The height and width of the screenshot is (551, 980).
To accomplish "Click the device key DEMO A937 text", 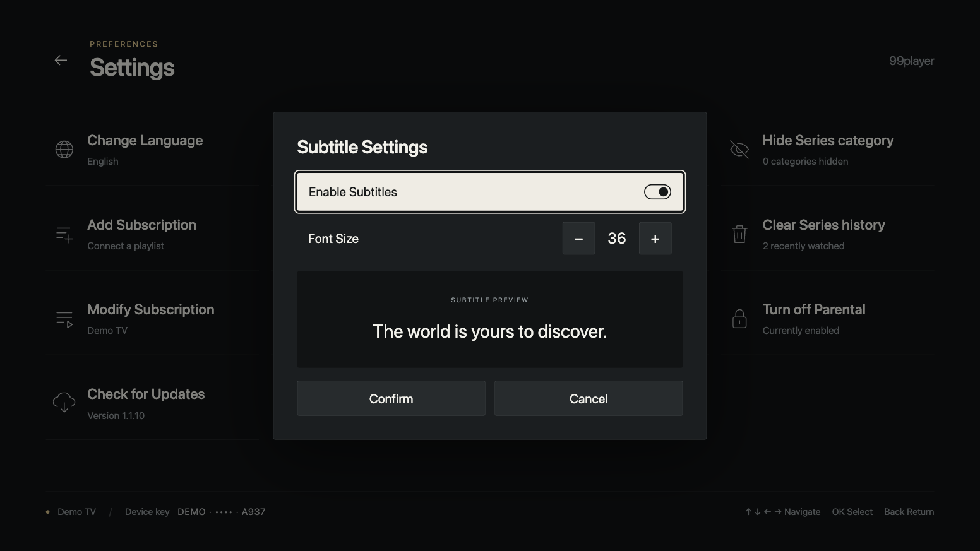I will click(221, 512).
